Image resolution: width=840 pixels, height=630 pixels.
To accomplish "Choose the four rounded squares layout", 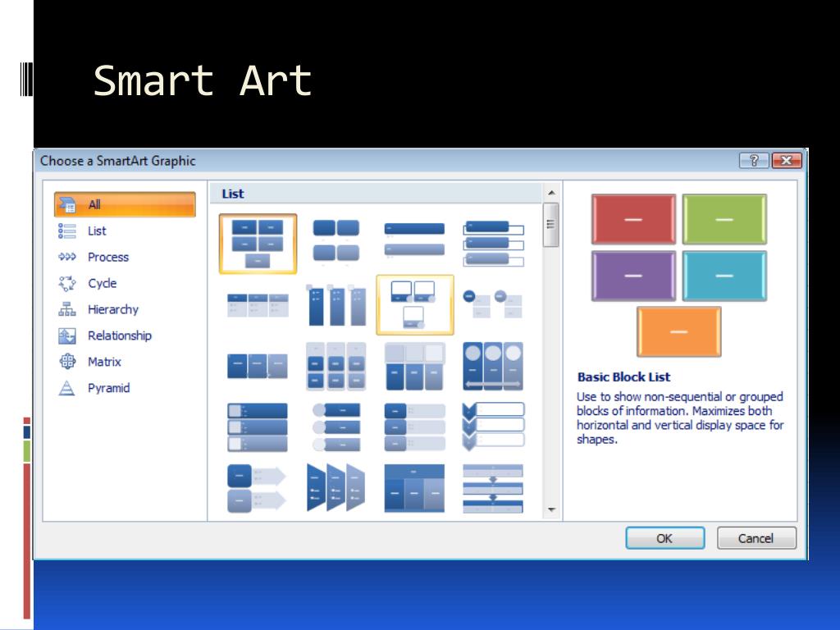I will tap(336, 241).
